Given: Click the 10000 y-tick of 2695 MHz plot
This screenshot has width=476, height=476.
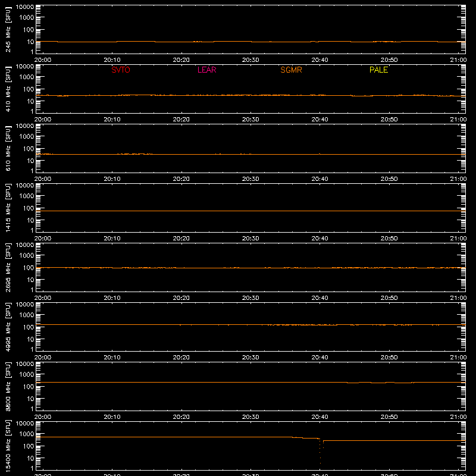Looking at the screenshot, I should pyautogui.click(x=25, y=245).
